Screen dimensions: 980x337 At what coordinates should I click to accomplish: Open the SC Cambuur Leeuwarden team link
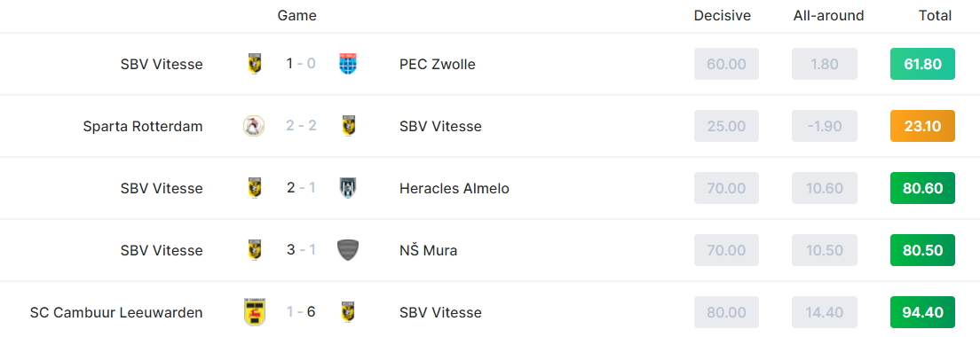tap(116, 313)
